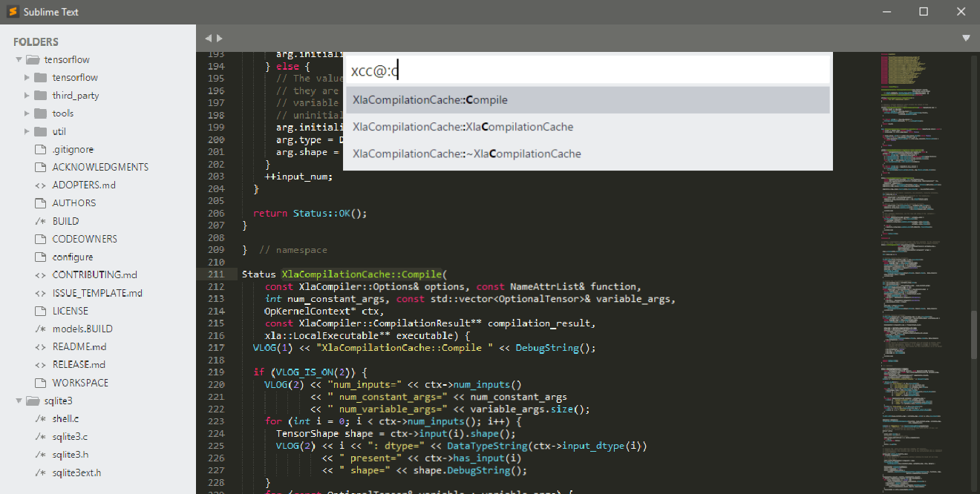Click the ADOPTERS.md markup file icon
This screenshot has height=494, width=980.
click(41, 185)
